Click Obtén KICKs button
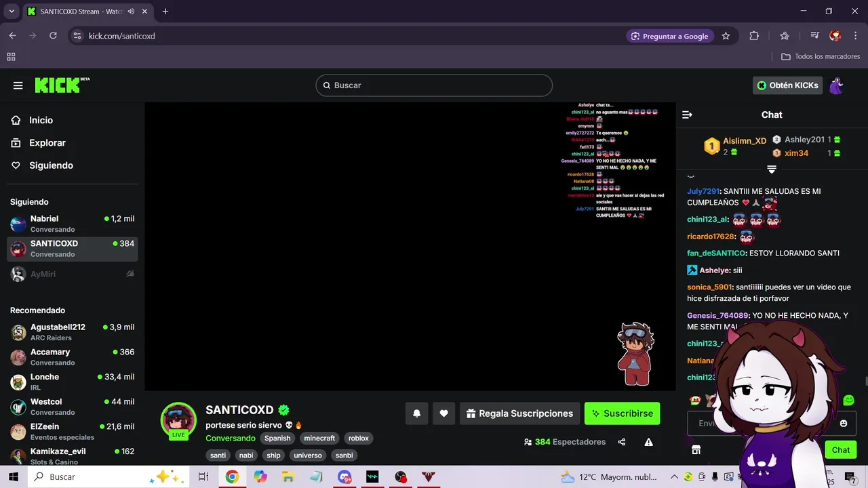This screenshot has width=868, height=488. [x=787, y=85]
